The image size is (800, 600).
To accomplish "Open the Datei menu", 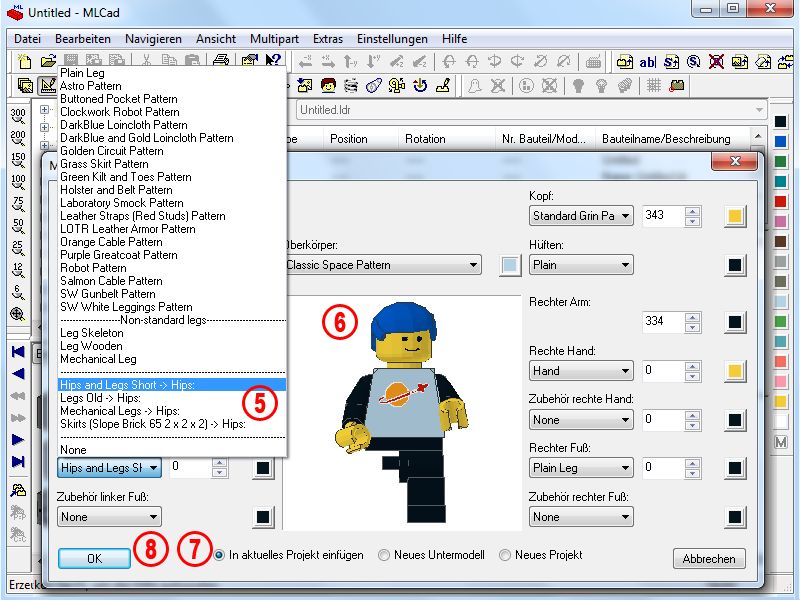I will point(28,39).
